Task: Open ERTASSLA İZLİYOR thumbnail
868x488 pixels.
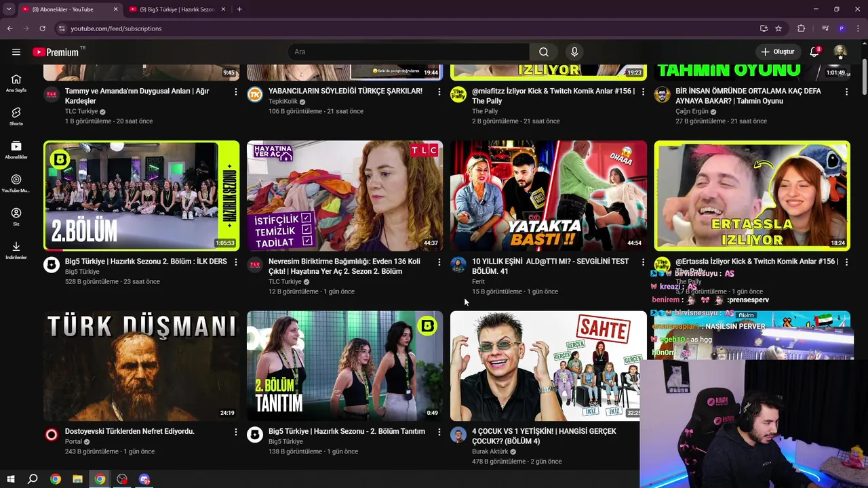Action: tap(752, 196)
